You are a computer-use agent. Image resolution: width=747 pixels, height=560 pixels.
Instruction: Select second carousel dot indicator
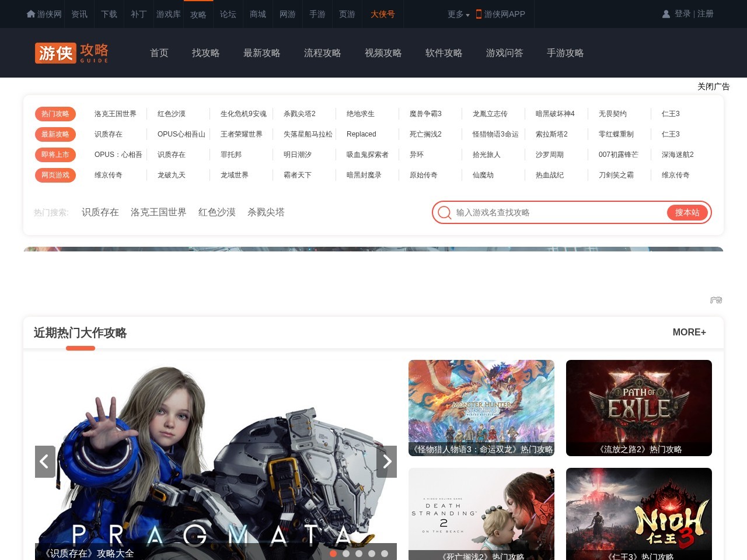point(346,554)
